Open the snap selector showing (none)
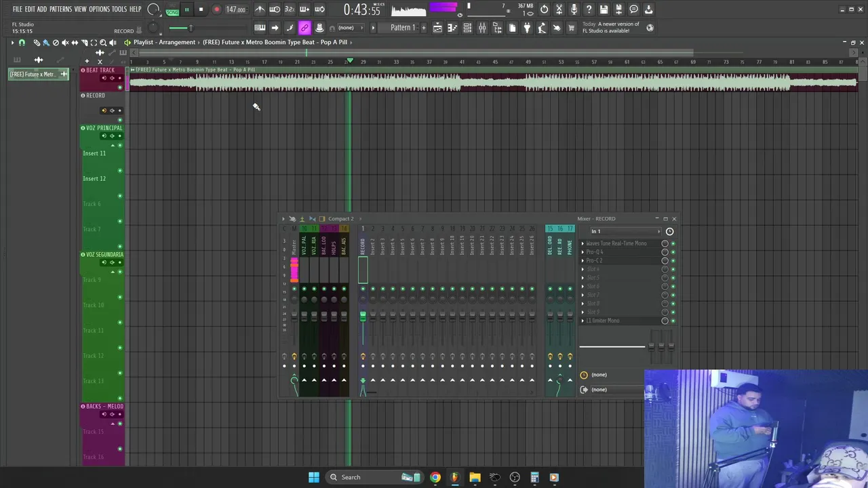 click(351, 28)
